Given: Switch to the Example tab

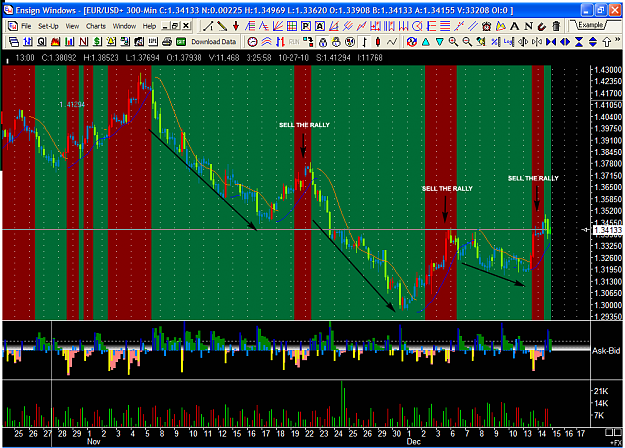Looking at the screenshot, I should tap(591, 25).
